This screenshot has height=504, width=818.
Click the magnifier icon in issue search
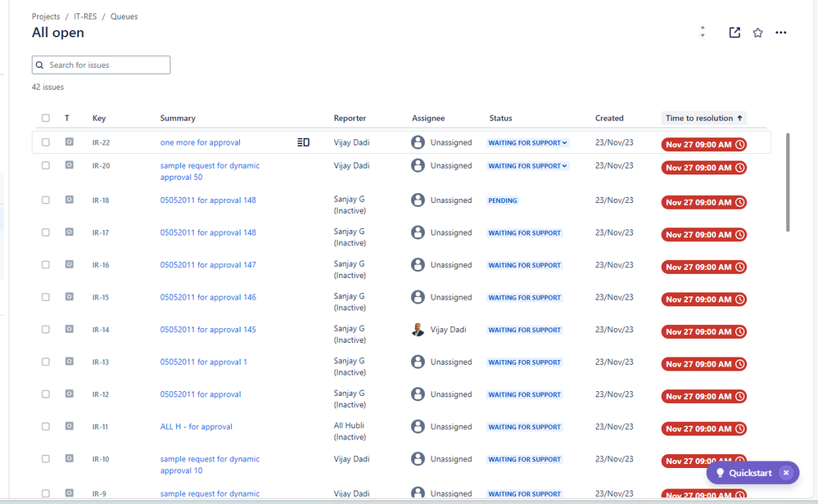(39, 65)
